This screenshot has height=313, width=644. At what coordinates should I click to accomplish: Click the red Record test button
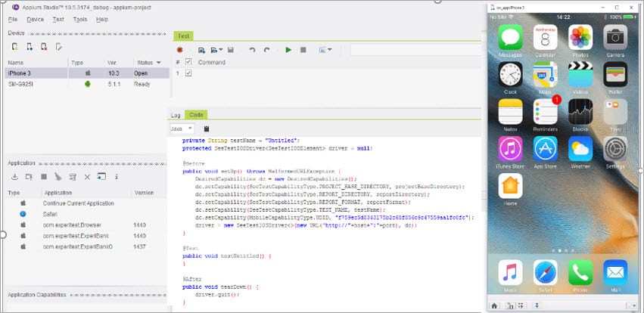(180, 50)
